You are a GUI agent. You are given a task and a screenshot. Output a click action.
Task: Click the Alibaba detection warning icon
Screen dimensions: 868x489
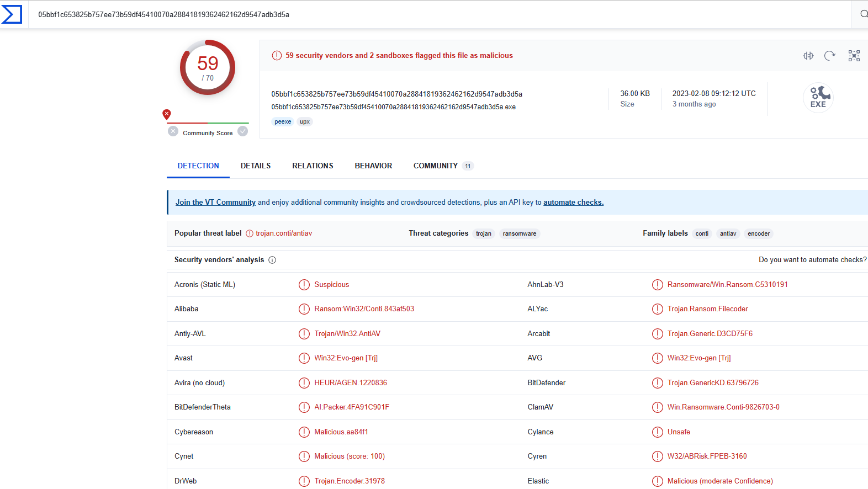pyautogui.click(x=304, y=309)
